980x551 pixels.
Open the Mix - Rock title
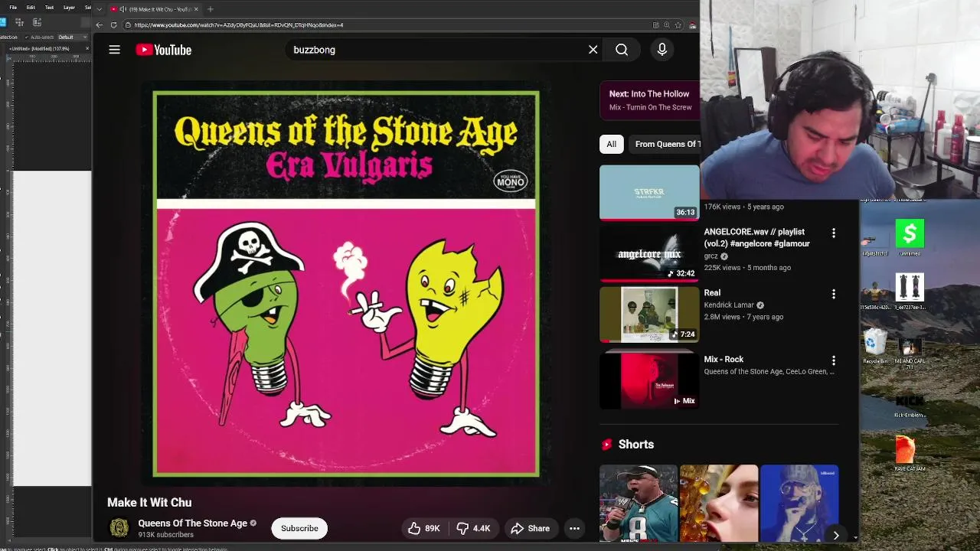[x=724, y=359]
